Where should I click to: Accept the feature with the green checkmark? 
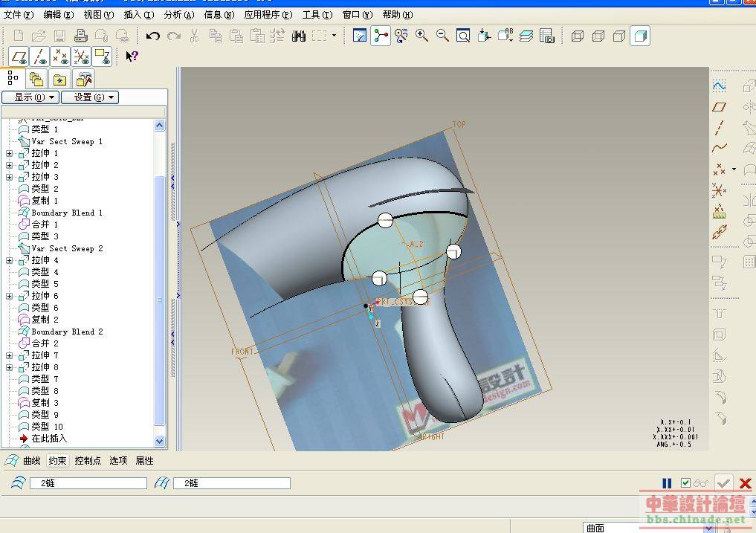click(x=723, y=483)
